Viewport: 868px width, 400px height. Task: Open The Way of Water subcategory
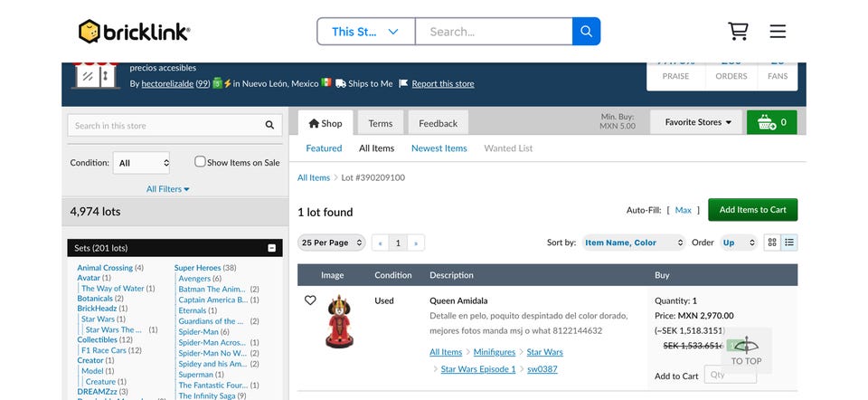[x=112, y=288]
